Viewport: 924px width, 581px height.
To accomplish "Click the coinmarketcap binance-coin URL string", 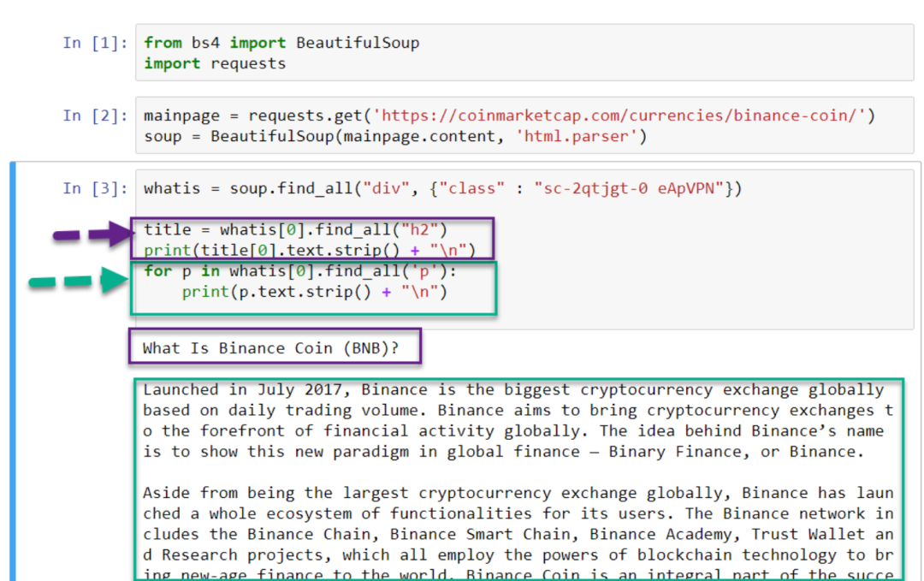I will [619, 116].
